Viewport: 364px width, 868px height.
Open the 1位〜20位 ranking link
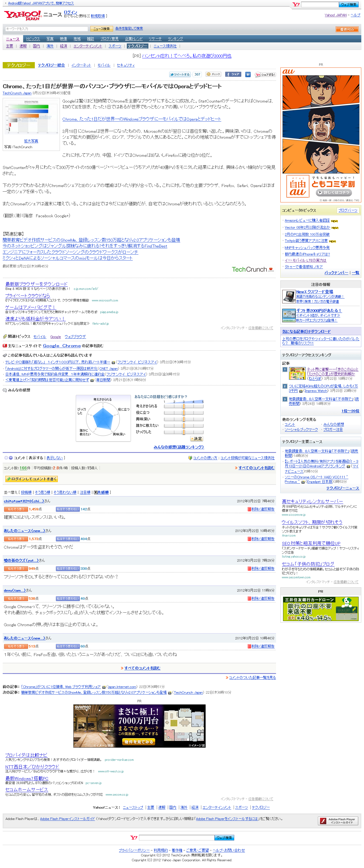coord(350,411)
